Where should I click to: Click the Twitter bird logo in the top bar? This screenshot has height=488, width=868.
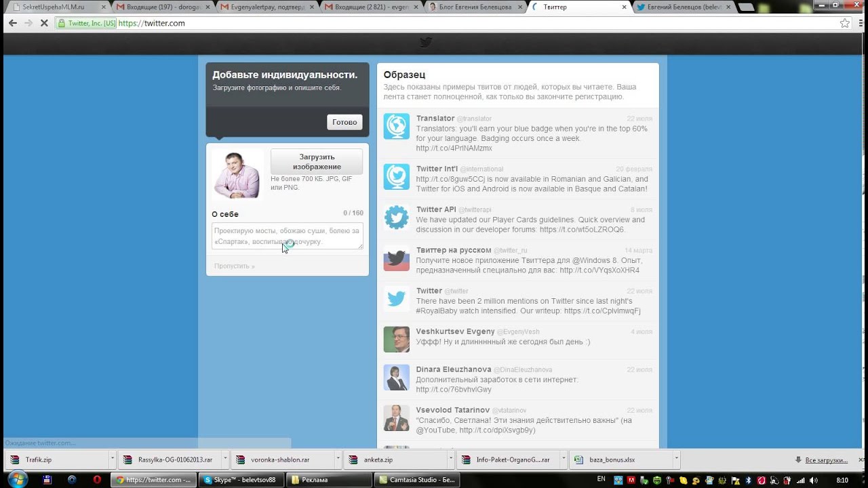426,42
